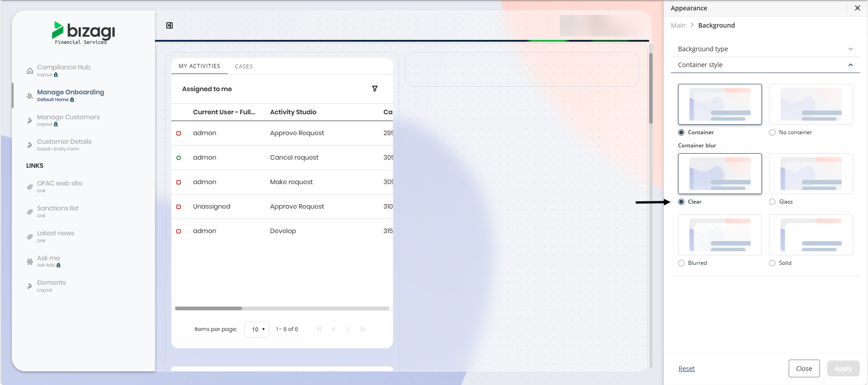Choose the Glass blur thumbnail
Image resolution: width=868 pixels, height=385 pixels.
[811, 174]
